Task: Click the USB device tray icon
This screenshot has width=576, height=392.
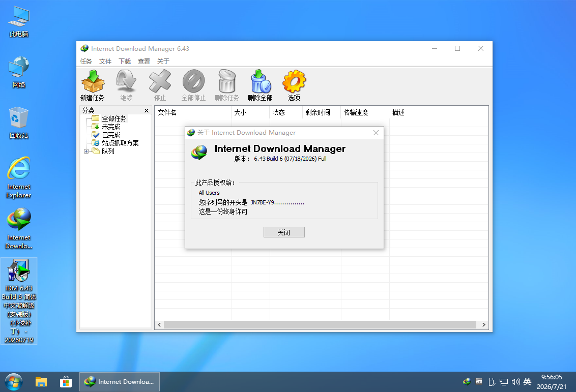Action: click(x=492, y=382)
